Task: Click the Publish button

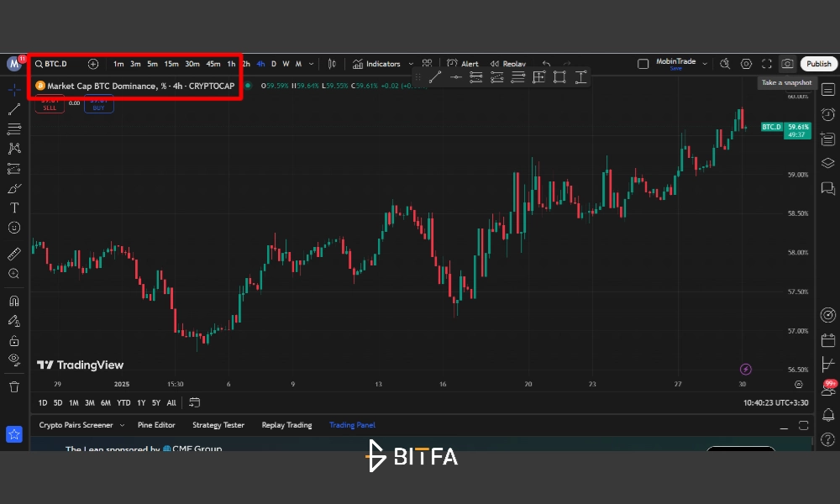Action: [x=818, y=64]
